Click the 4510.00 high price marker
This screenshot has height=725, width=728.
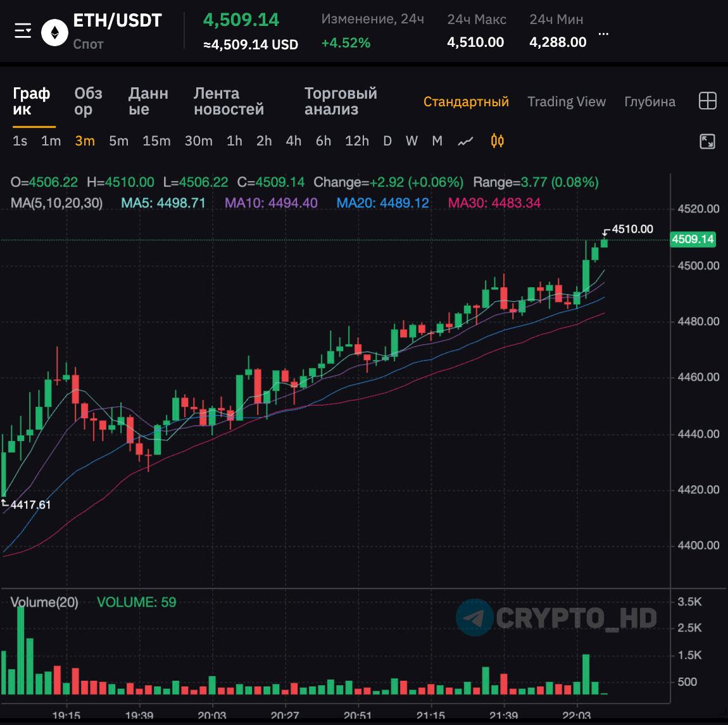(632, 229)
